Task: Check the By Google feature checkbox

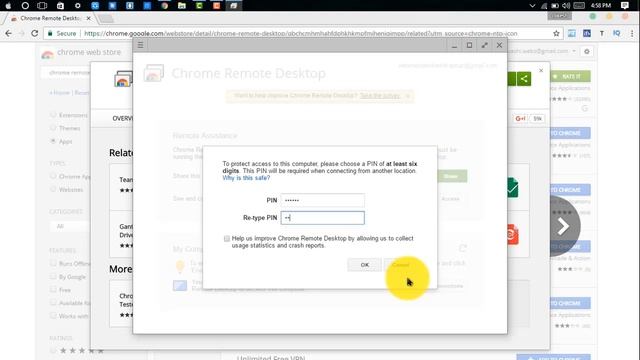Action: (x=53, y=277)
